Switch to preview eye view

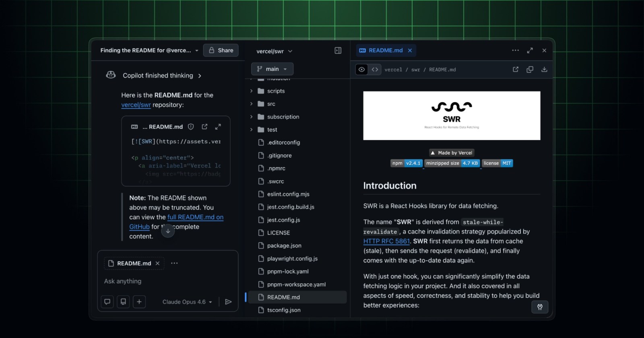(x=362, y=70)
